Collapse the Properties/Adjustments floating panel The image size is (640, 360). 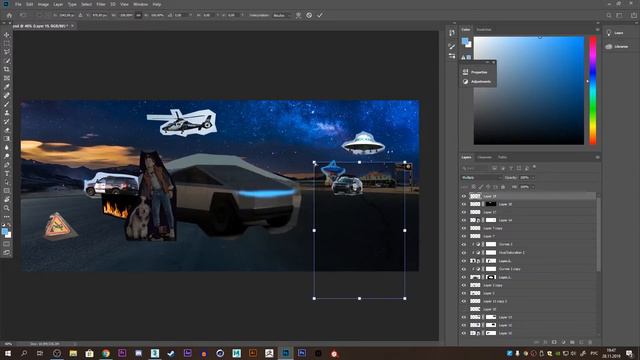click(x=487, y=62)
